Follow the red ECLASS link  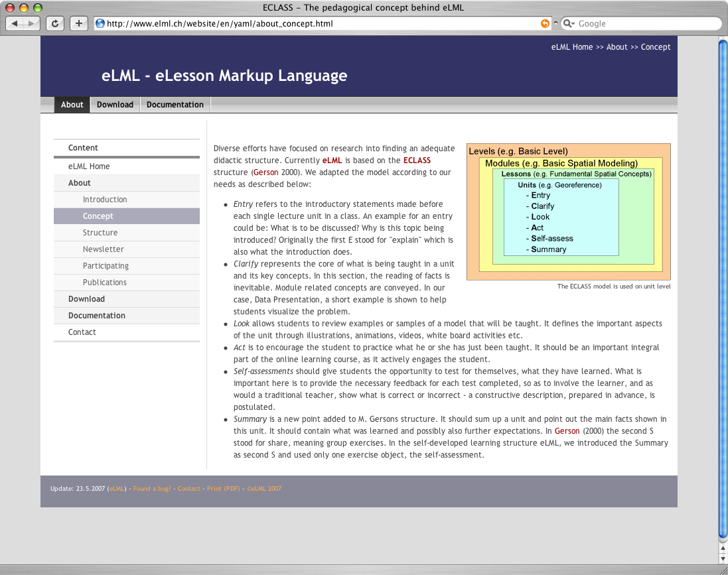point(417,160)
